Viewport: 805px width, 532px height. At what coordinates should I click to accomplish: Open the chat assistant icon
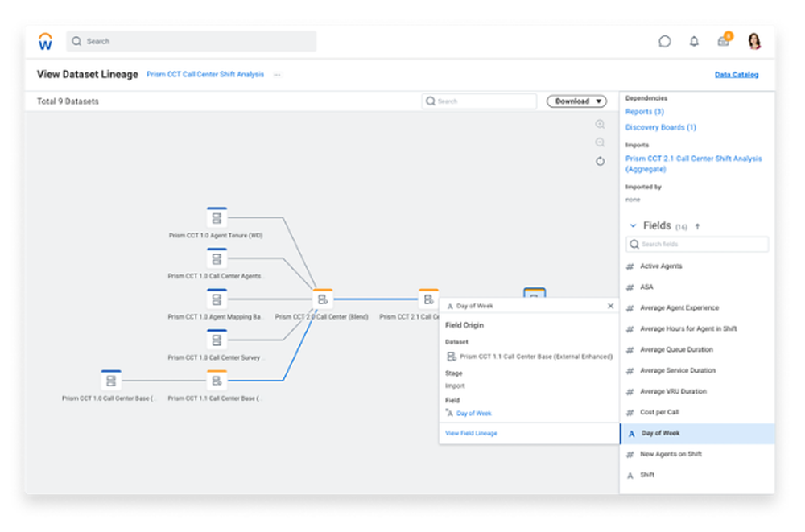(664, 41)
